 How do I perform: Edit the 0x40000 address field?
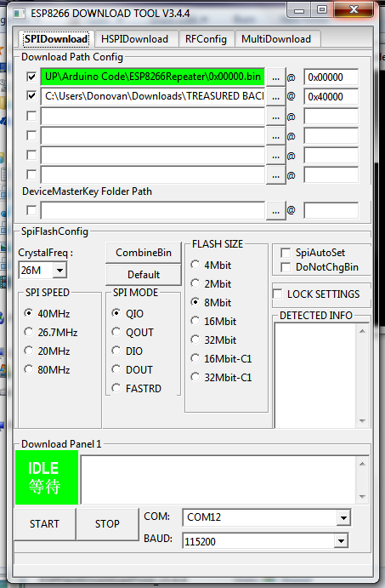[331, 97]
